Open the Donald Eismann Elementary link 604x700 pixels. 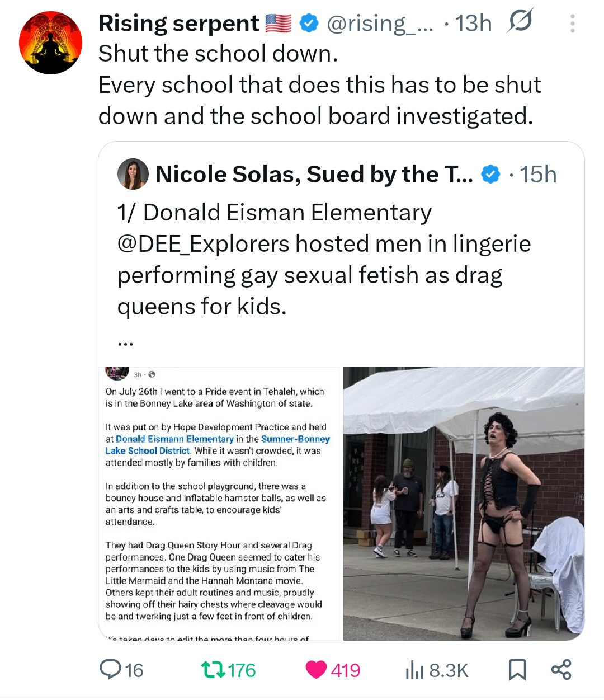coord(174,439)
